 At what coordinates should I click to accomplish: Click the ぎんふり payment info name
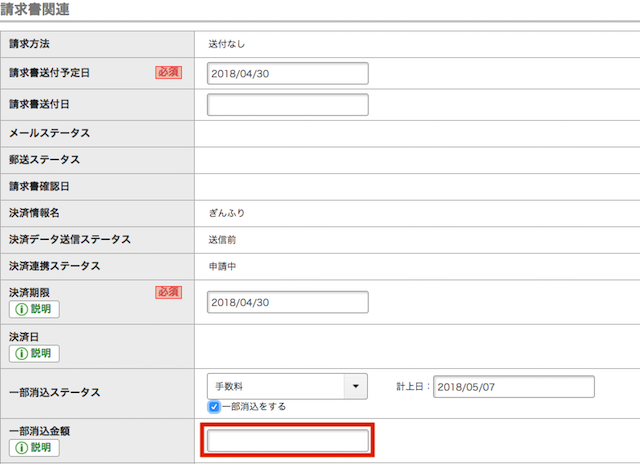click(x=226, y=213)
